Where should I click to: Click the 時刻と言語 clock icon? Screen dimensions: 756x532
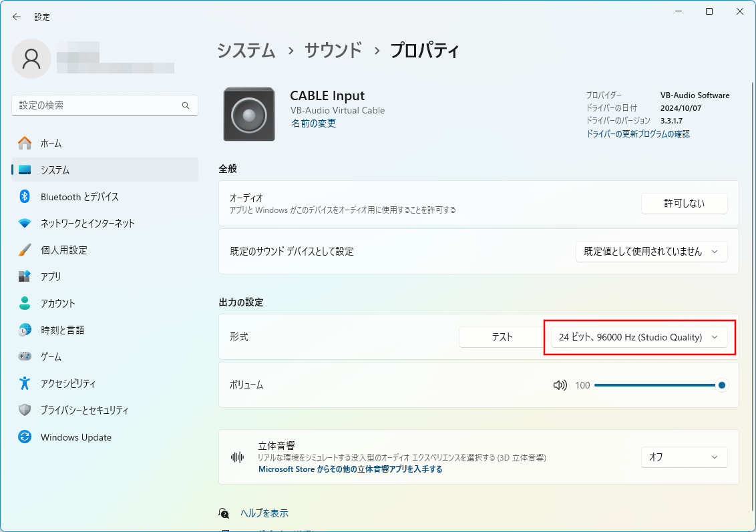25,330
